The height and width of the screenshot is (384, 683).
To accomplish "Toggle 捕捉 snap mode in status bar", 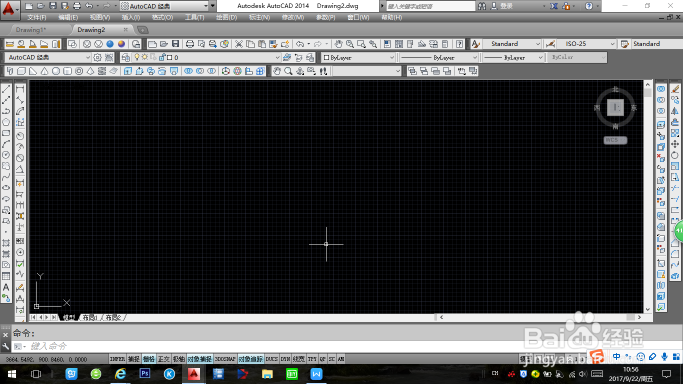I will pos(134,359).
